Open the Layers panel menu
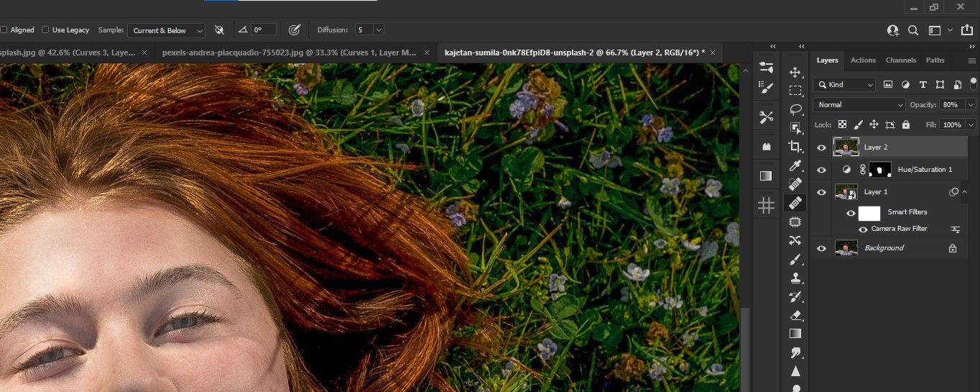Image resolution: width=980 pixels, height=392 pixels. pos(972,60)
